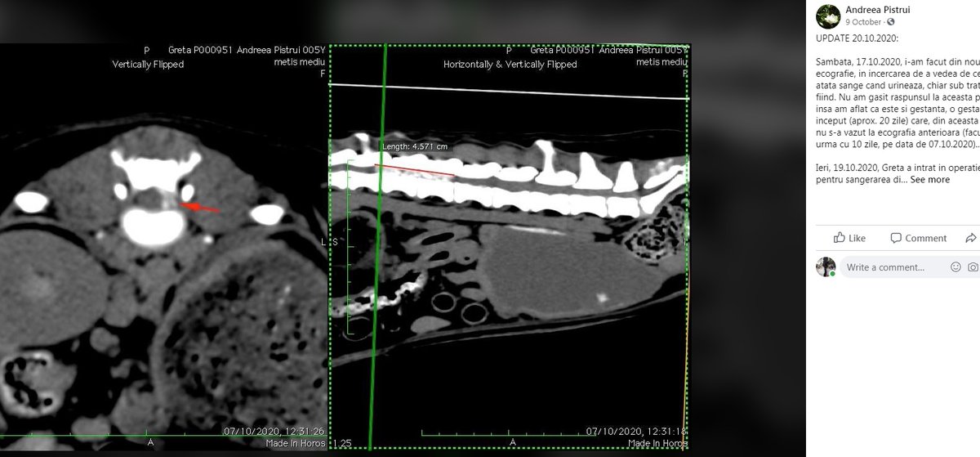
Task: Click the commenter avatar beside comment box
Action: coord(826,267)
